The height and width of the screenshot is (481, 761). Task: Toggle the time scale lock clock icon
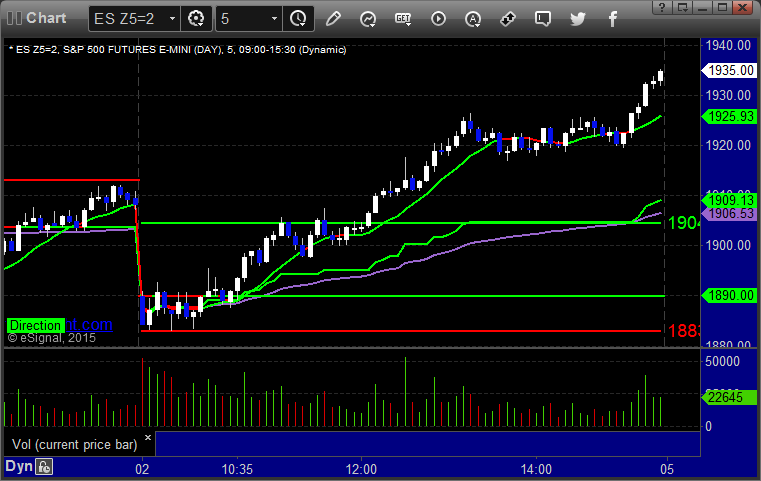coord(44,467)
